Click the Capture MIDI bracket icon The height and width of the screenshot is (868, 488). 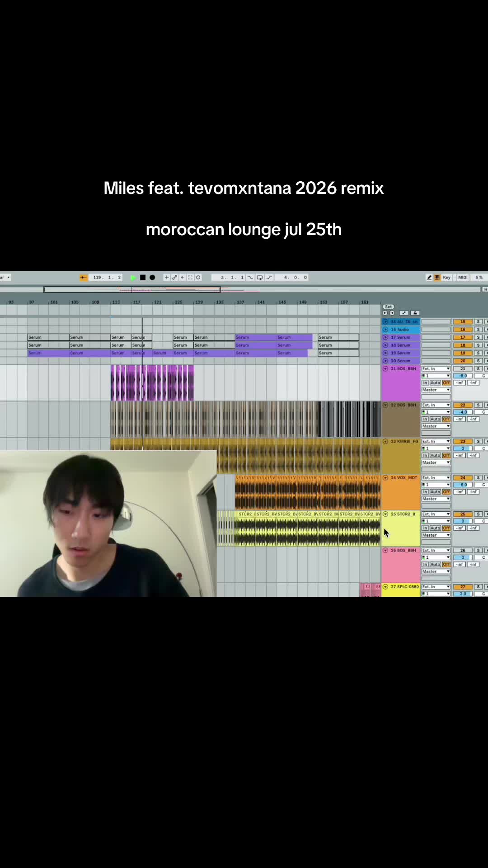click(190, 278)
